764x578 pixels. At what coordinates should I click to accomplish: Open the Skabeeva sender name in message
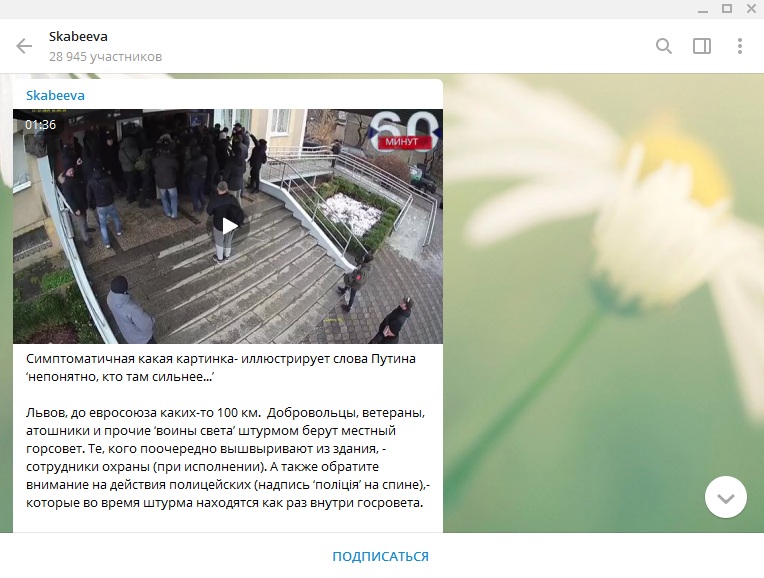pyautogui.click(x=55, y=95)
